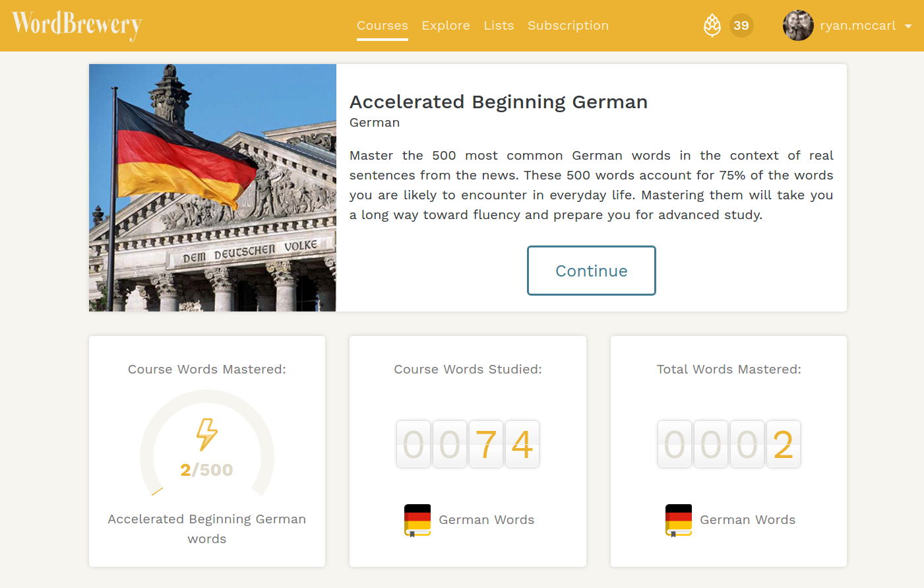Click German Words label under Total Words Mastered
Screen dimensions: 924x588
[748, 520]
